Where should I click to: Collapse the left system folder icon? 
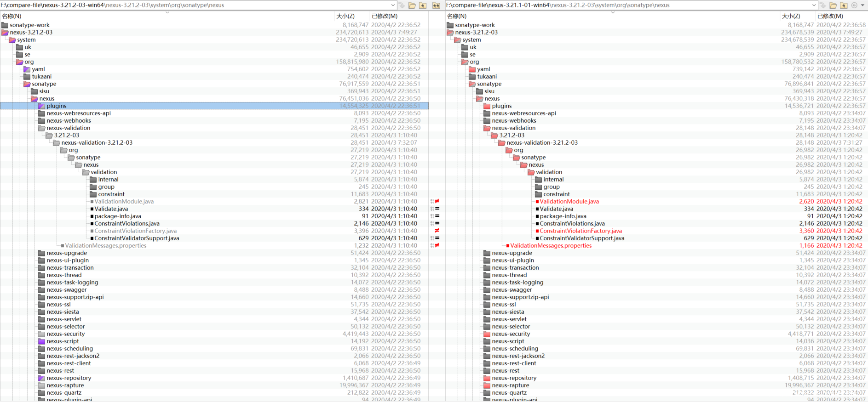12,40
